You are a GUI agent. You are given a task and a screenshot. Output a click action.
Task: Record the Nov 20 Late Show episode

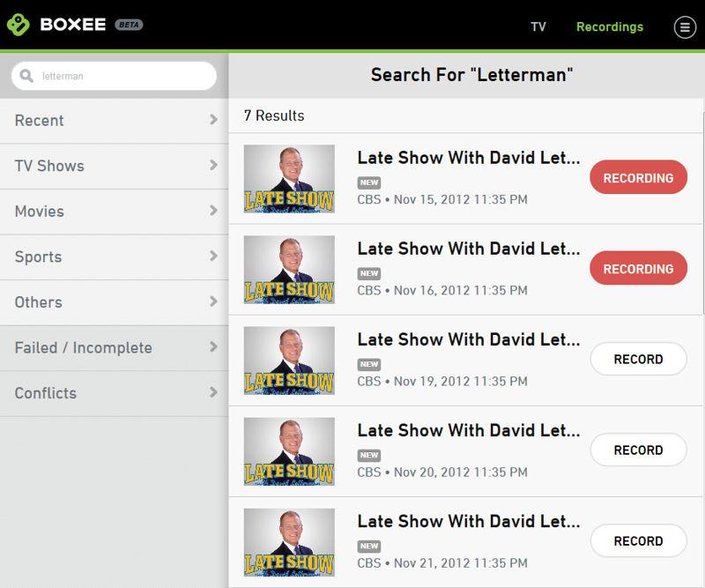click(638, 450)
